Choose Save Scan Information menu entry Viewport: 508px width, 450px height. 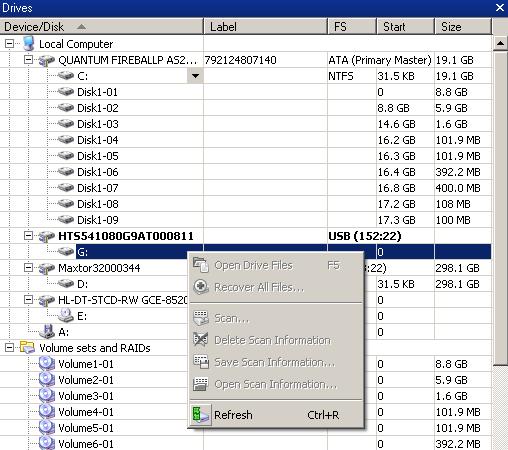276,362
